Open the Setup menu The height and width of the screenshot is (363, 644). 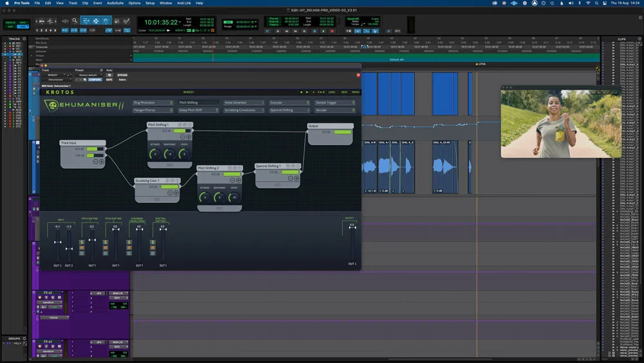(150, 3)
